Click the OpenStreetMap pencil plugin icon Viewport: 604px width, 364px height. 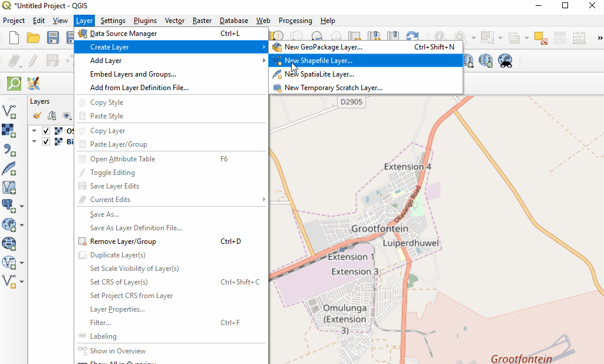33,83
